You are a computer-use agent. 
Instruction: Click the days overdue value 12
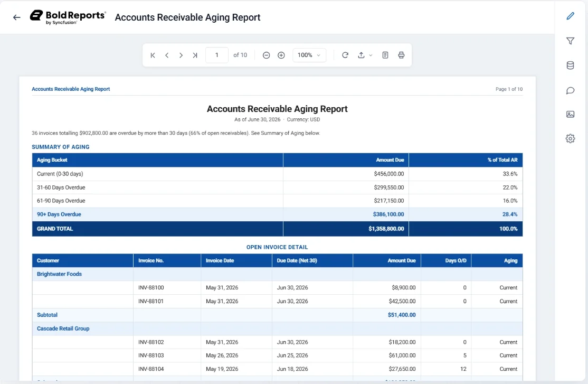(463, 369)
